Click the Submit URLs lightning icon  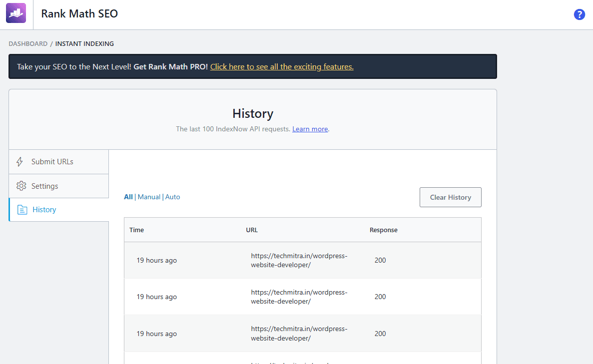click(19, 162)
